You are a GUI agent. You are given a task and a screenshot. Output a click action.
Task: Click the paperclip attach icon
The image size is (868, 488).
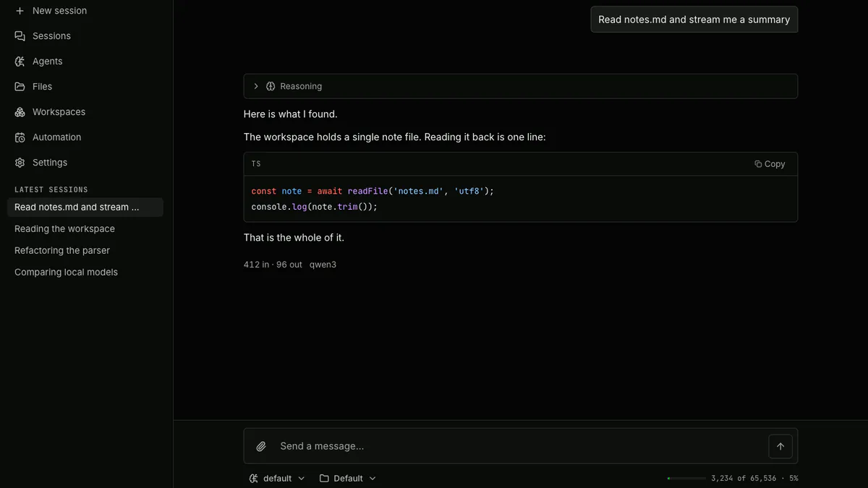click(x=261, y=446)
